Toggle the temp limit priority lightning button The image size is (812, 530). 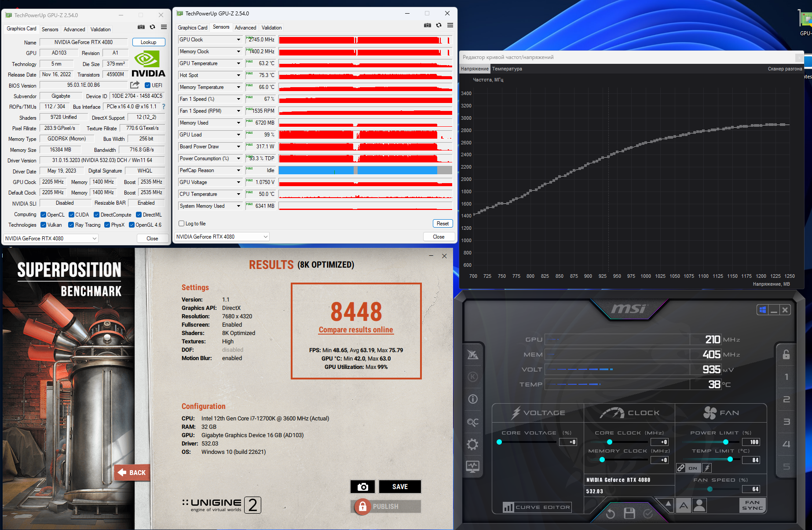coord(707,468)
